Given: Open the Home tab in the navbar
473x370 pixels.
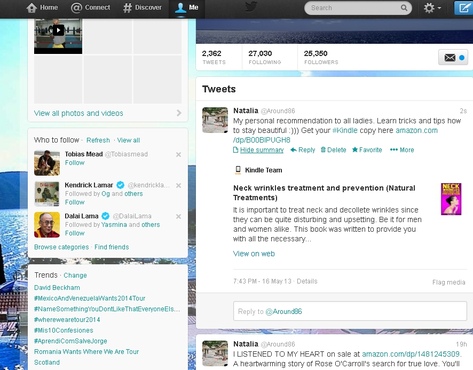Looking at the screenshot, I should click(x=42, y=8).
